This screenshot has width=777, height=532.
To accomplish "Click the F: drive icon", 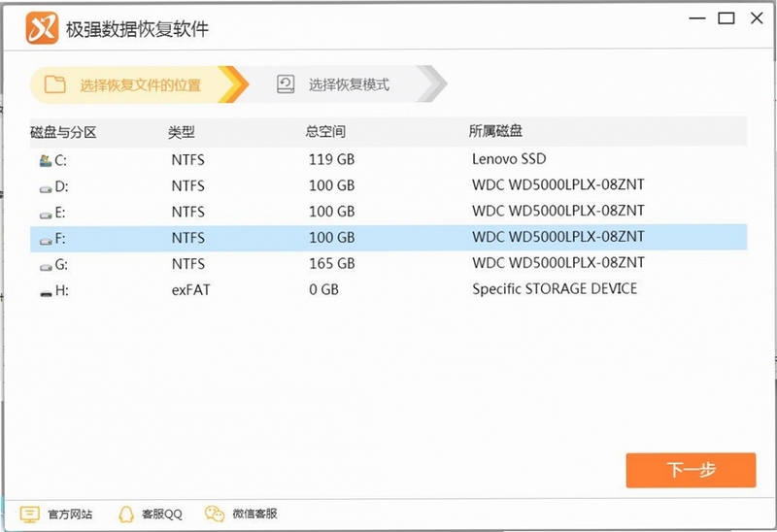I will click(46, 241).
